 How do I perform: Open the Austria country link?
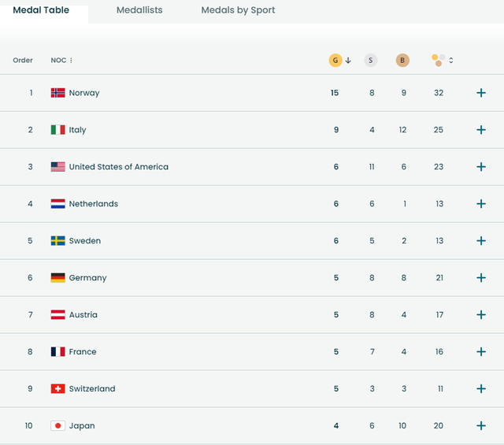(x=83, y=315)
